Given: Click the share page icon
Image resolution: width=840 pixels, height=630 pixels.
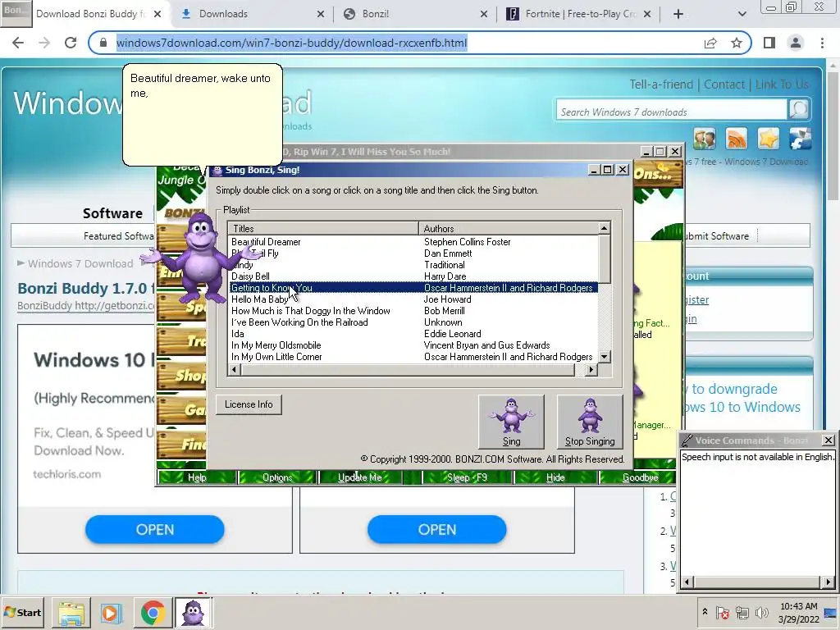Looking at the screenshot, I should (x=710, y=43).
